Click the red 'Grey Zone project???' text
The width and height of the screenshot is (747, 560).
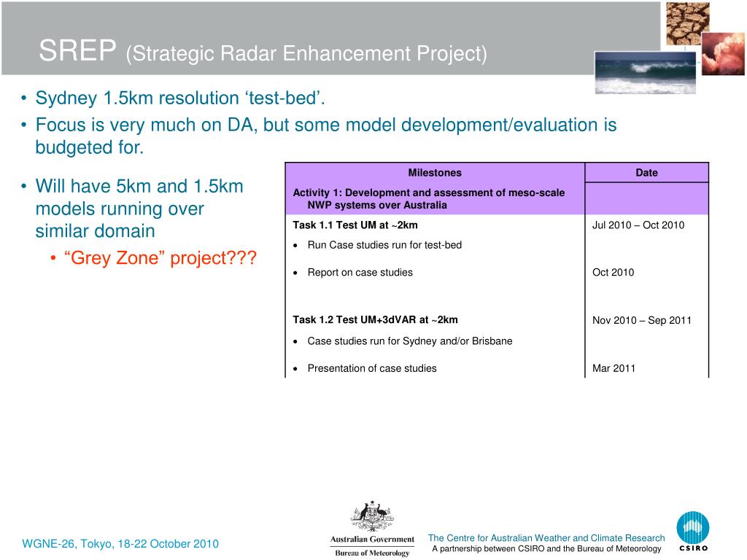160,258
